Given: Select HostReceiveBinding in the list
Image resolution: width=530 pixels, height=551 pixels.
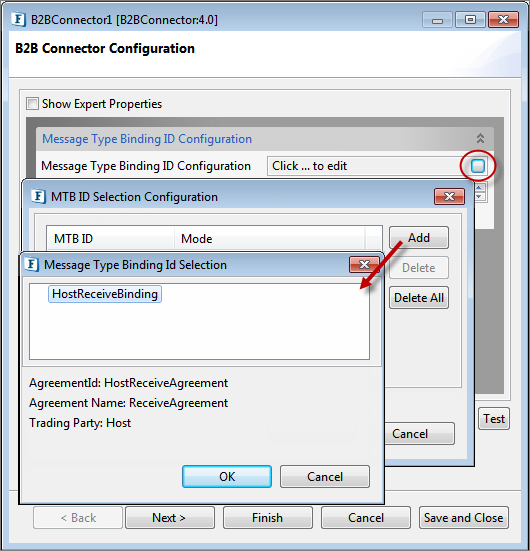Looking at the screenshot, I should click(x=105, y=294).
